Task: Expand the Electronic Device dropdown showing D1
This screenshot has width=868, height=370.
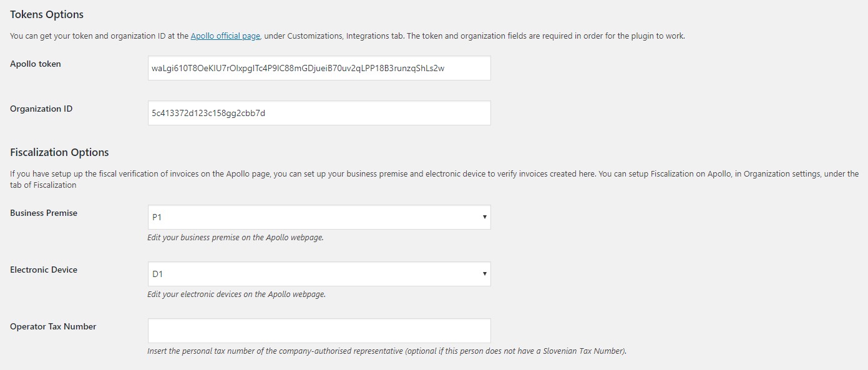Action: [x=319, y=274]
